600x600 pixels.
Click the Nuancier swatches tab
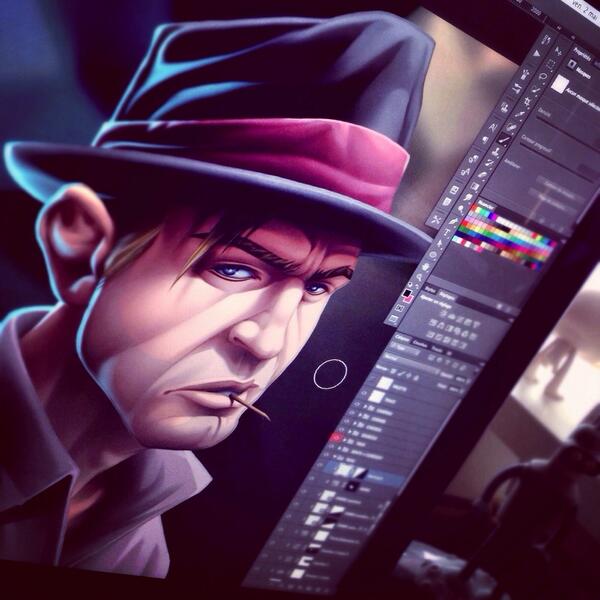(x=486, y=205)
